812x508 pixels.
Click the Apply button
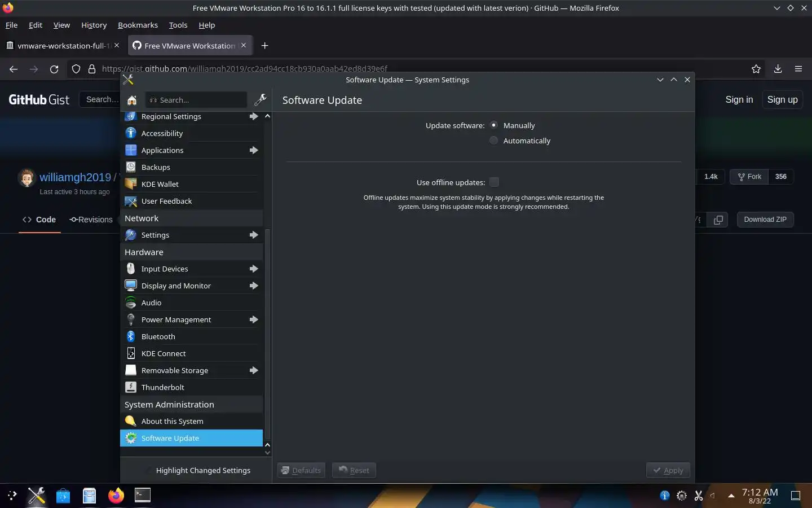(668, 470)
